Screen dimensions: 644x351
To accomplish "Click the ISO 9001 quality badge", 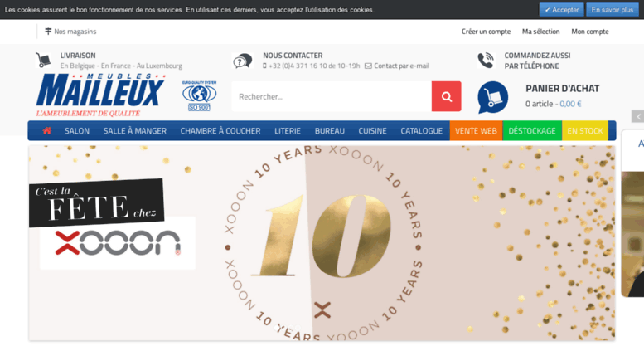I will tap(199, 95).
